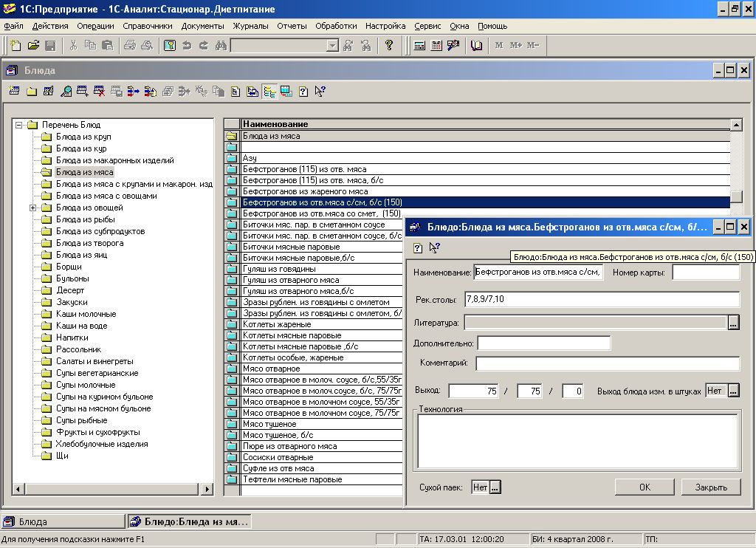Select the Гуляш из говядины row
Image resolution: width=756 pixels, height=548 pixels.
[x=322, y=269]
